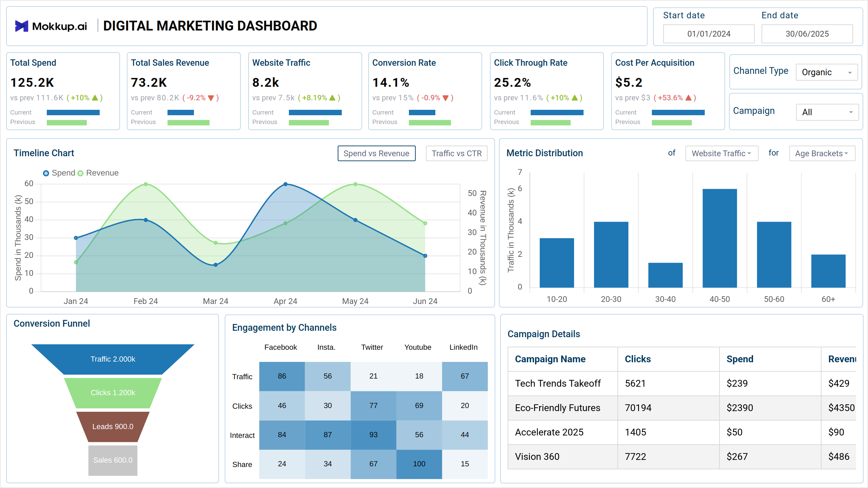This screenshot has height=488, width=868.
Task: Click the red down arrow in Conversion Rate
Action: (x=446, y=98)
